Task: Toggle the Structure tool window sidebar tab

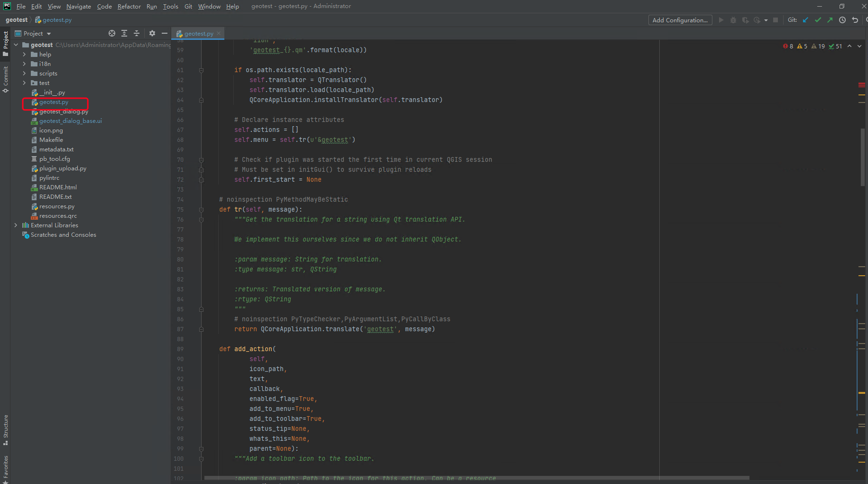Action: 6,429
